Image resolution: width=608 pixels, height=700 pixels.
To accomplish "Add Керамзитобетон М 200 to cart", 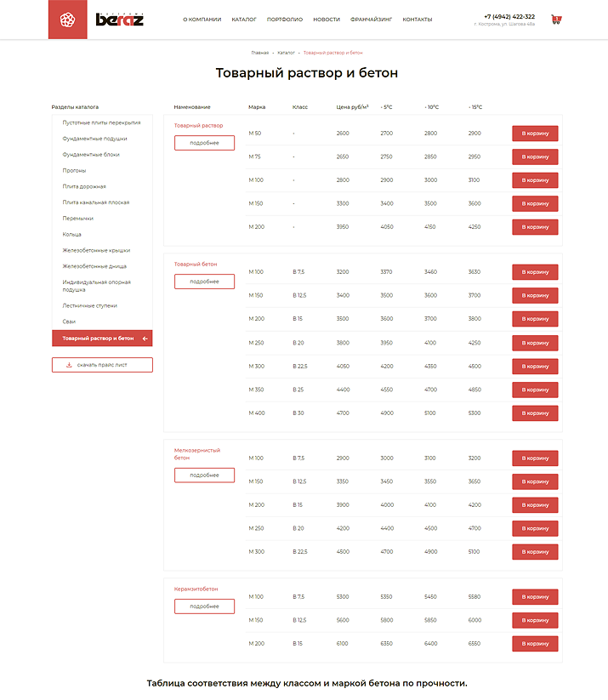I will 535,644.
